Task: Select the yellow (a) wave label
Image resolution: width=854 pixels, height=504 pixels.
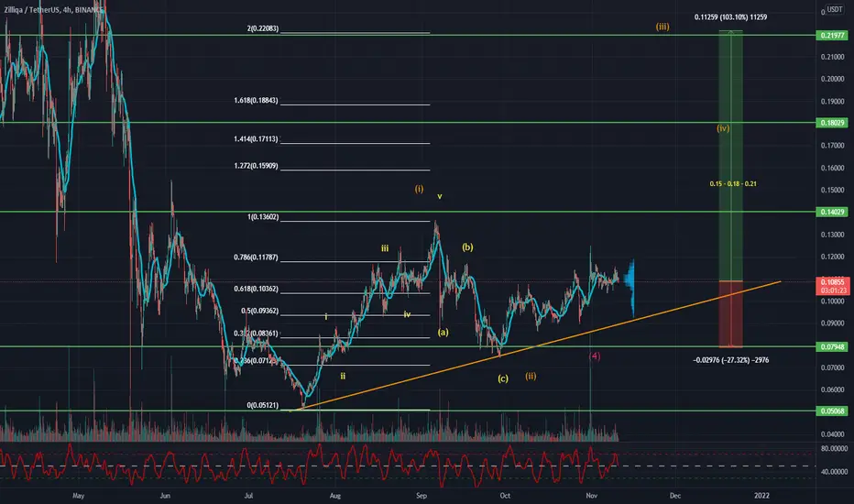Action: coord(443,332)
